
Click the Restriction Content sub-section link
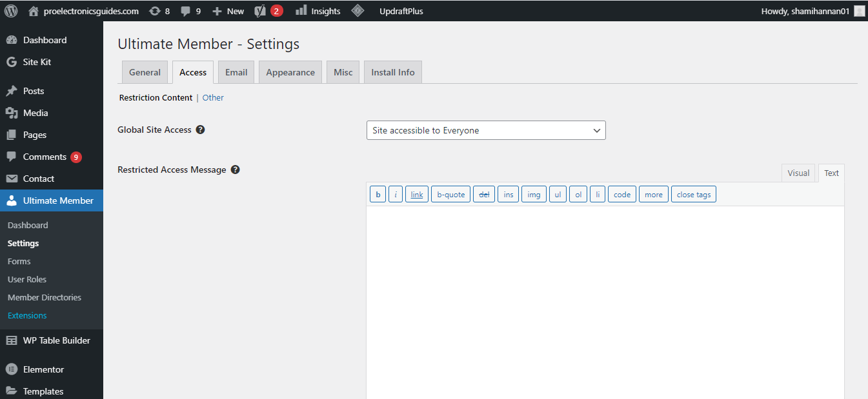point(156,98)
